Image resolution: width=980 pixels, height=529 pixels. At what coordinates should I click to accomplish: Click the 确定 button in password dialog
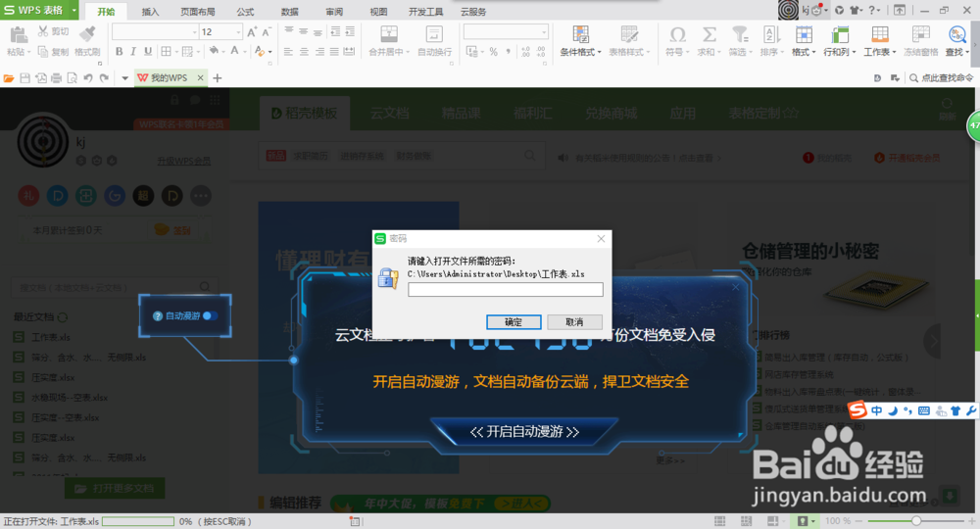514,321
